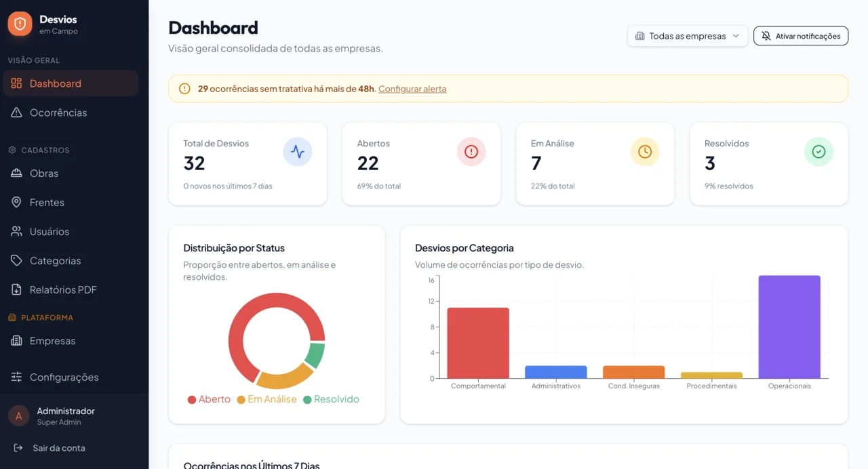Click the Total de Desvios activity icon
Viewport: 868px width, 469px height.
click(x=298, y=152)
